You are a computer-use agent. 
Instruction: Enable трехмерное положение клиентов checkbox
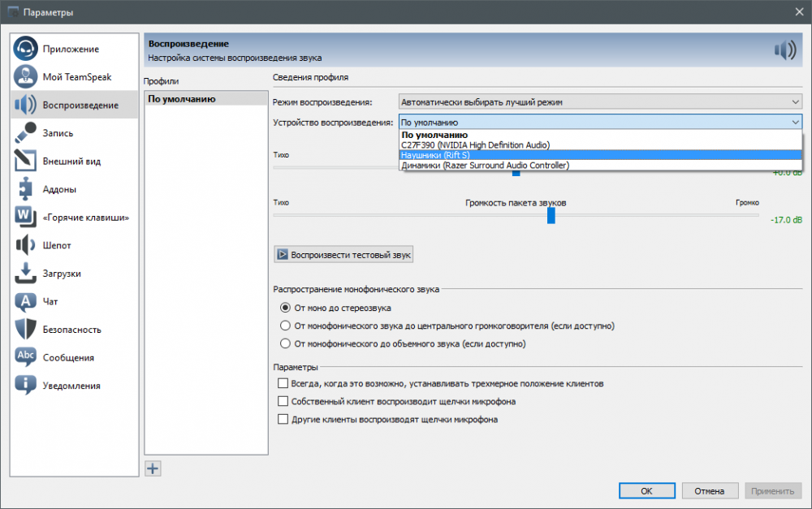(283, 383)
